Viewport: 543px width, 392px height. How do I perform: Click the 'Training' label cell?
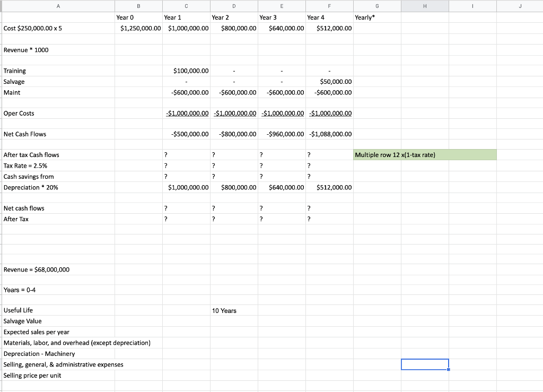click(58, 71)
